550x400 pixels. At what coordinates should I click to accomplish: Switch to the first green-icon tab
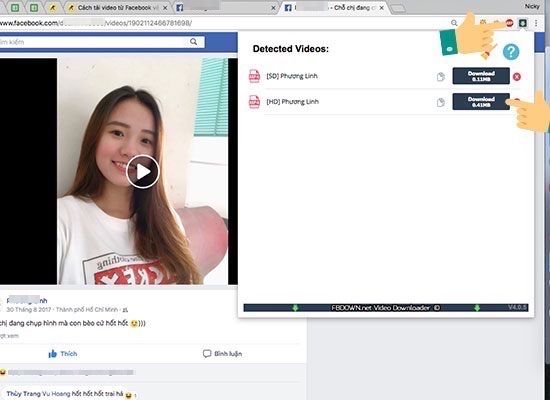(15, 8)
